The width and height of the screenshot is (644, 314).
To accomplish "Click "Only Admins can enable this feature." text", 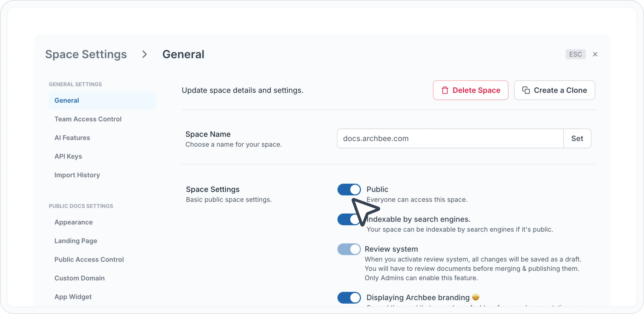I will [x=421, y=278].
